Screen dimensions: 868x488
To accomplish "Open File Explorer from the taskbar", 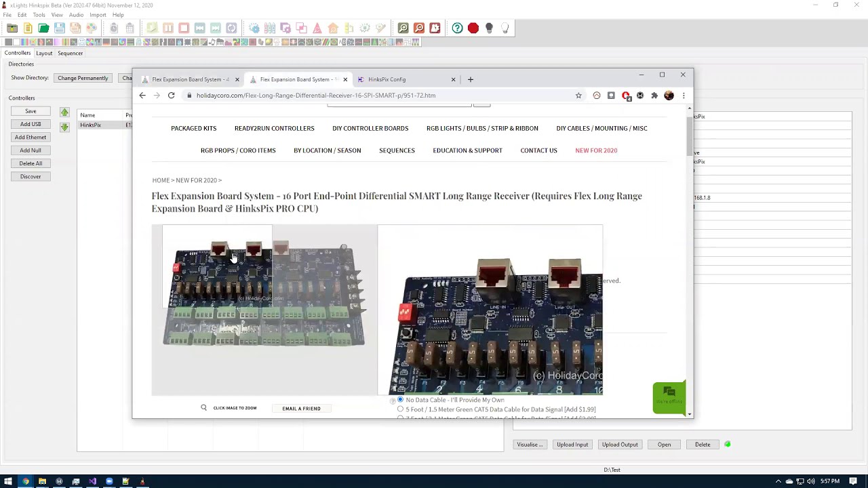I will tap(42, 481).
